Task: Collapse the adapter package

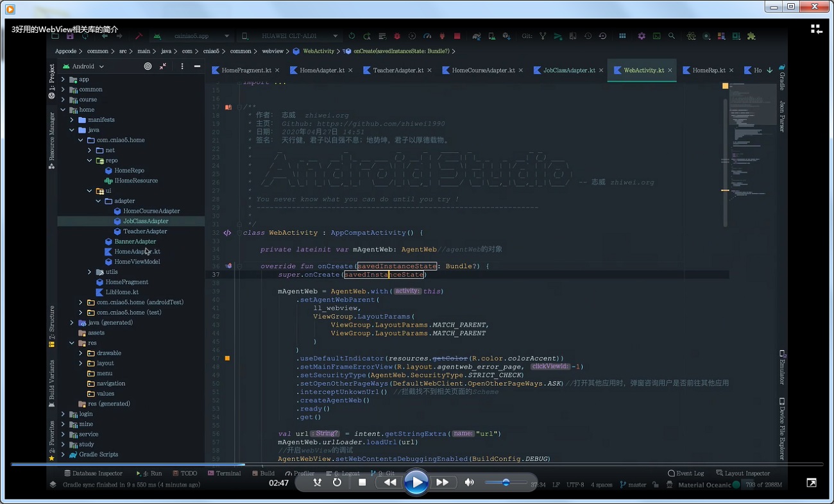Action: click(x=99, y=201)
